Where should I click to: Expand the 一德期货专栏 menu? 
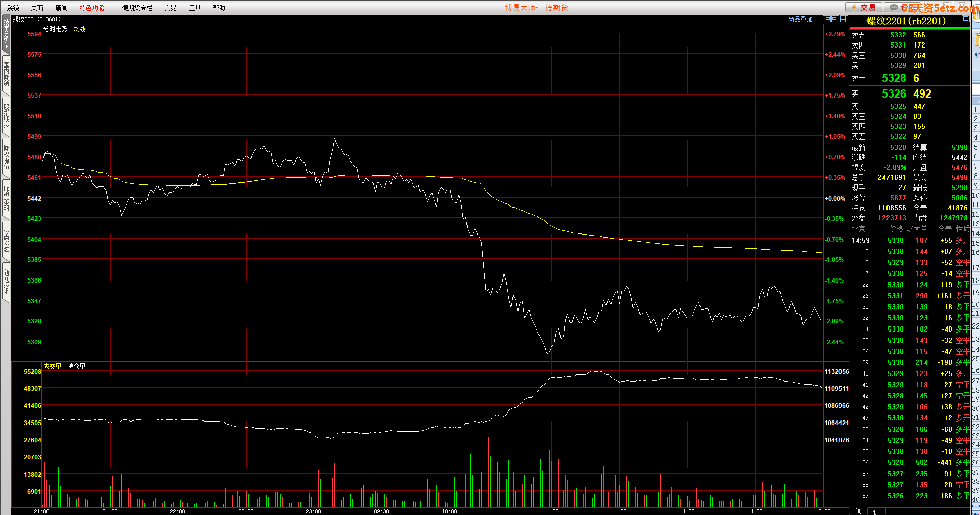pos(134,8)
